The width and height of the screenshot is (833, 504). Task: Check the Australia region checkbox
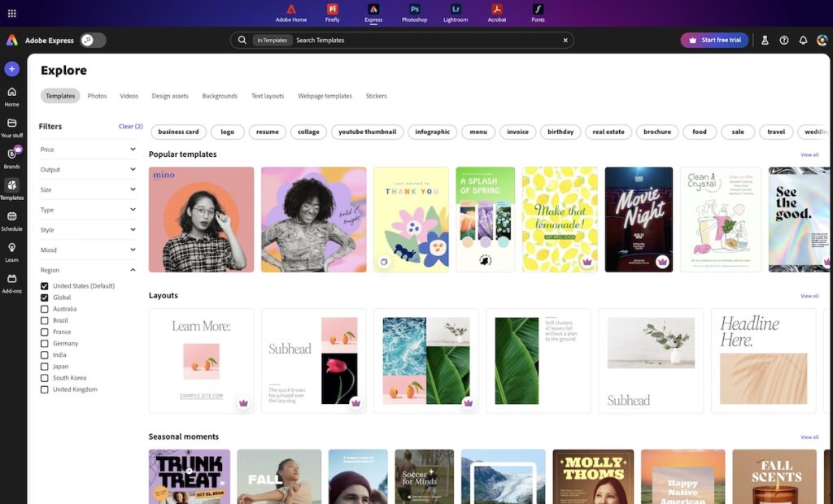[x=44, y=309]
